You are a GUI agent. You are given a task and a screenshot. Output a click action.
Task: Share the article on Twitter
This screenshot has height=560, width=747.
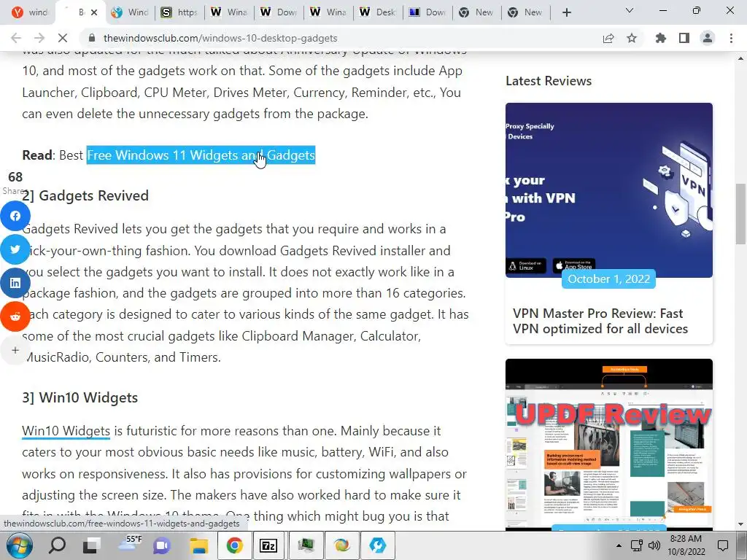point(15,249)
